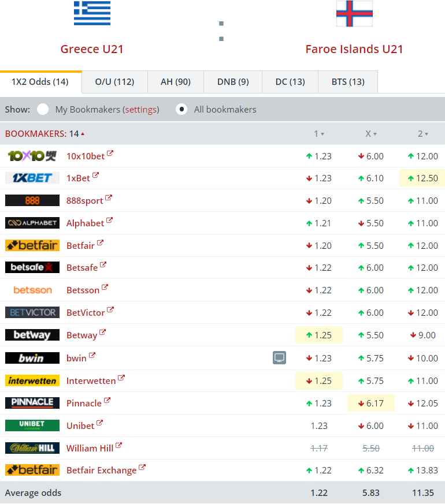Click external link icon beside 10x10bet
Screen dimensions: 445x504
point(110,153)
